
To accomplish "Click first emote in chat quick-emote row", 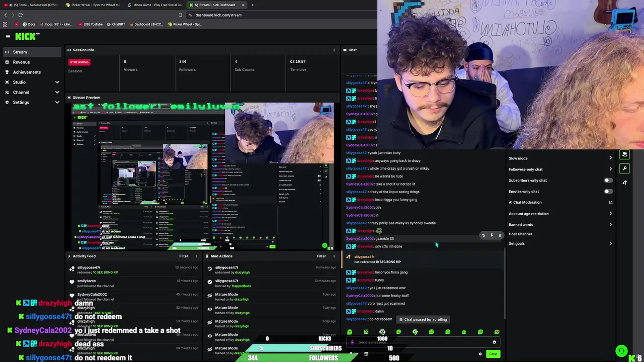I will (x=350, y=332).
